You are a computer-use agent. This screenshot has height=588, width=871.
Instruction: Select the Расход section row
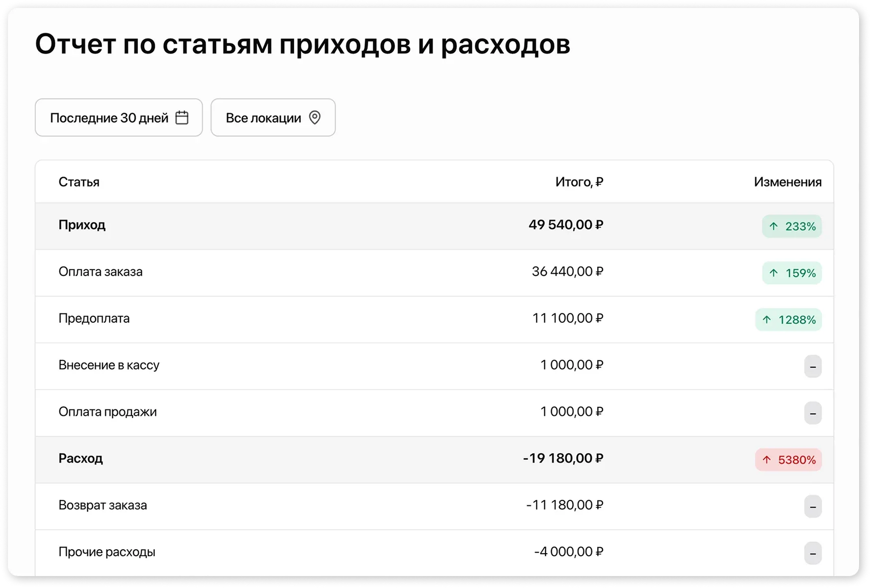(x=299, y=459)
